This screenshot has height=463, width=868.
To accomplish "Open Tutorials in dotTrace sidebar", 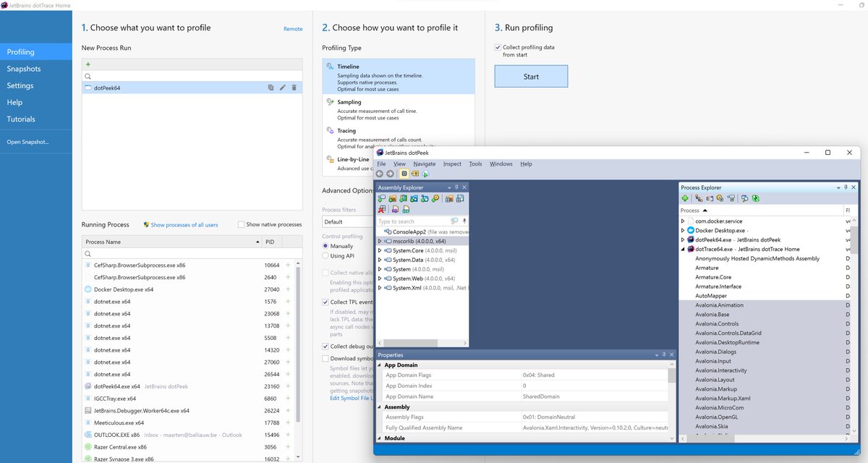I will pyautogui.click(x=36, y=119).
